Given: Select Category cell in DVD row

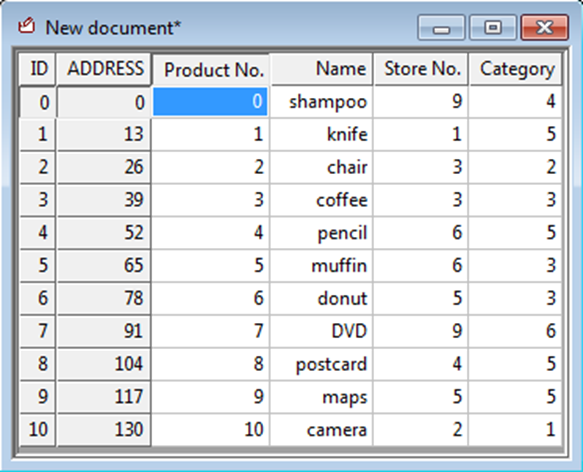Looking at the screenshot, I should tap(516, 331).
